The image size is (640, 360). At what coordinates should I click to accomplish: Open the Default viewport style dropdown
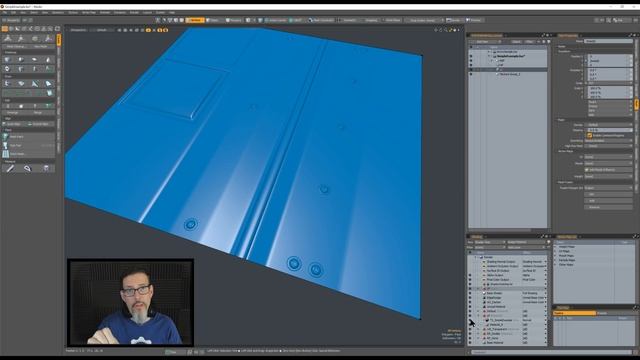102,30
